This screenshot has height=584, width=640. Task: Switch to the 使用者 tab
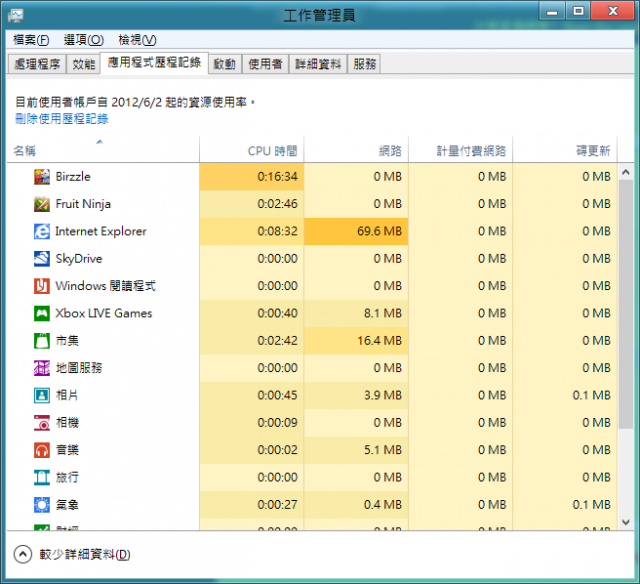point(265,64)
